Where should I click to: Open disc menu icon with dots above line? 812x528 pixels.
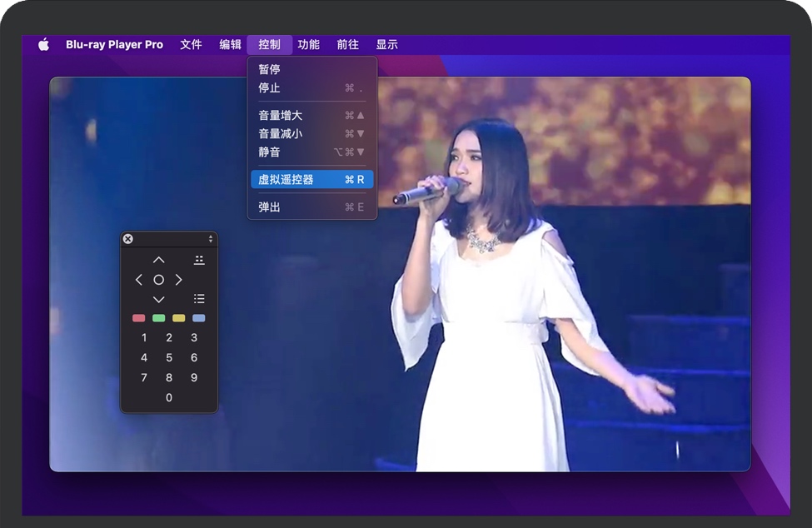(199, 260)
